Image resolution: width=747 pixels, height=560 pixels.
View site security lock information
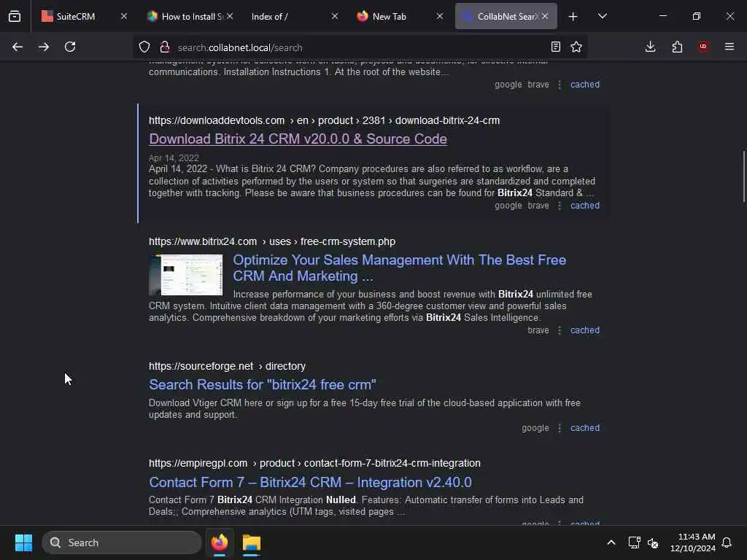165,47
